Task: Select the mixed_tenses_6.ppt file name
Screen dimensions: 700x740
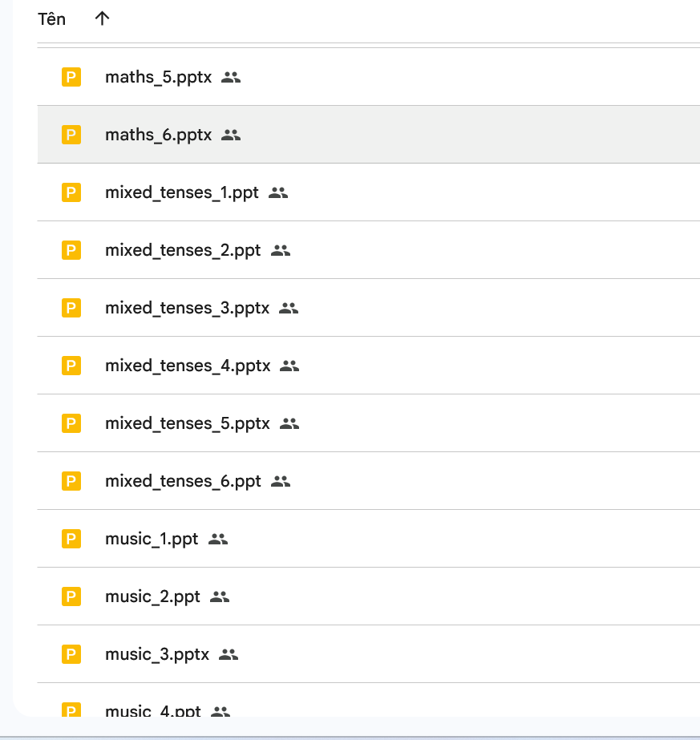Action: pyautogui.click(x=183, y=481)
